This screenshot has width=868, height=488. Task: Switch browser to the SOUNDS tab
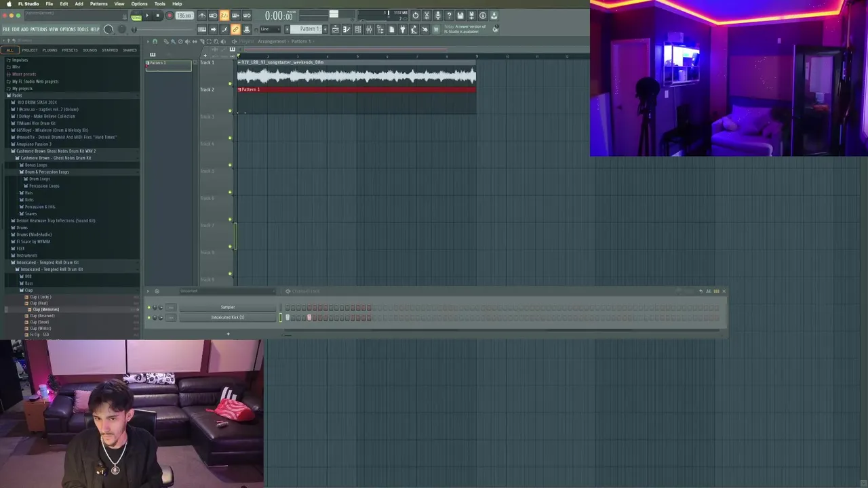click(x=90, y=49)
